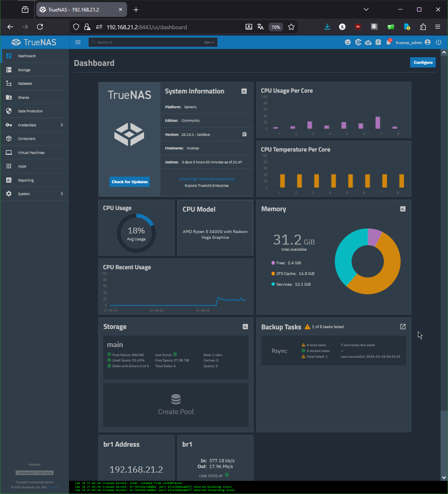Click the Data Protection shield icon

tap(9, 111)
